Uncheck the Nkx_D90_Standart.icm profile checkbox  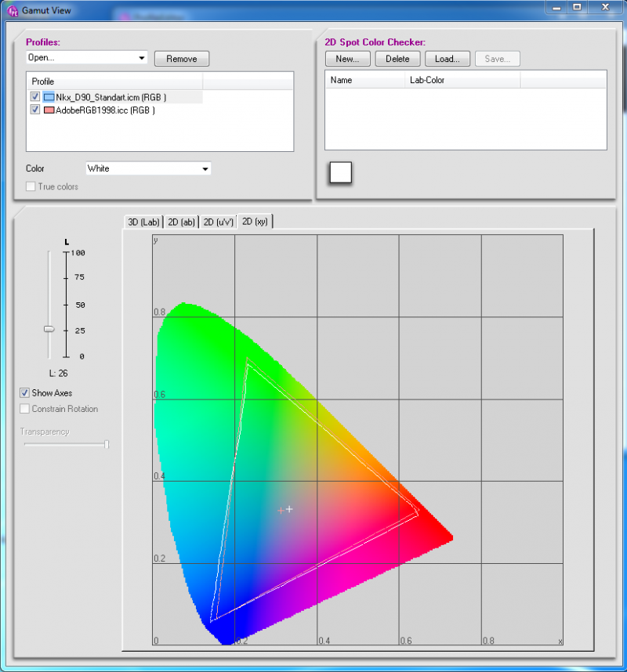click(x=35, y=96)
